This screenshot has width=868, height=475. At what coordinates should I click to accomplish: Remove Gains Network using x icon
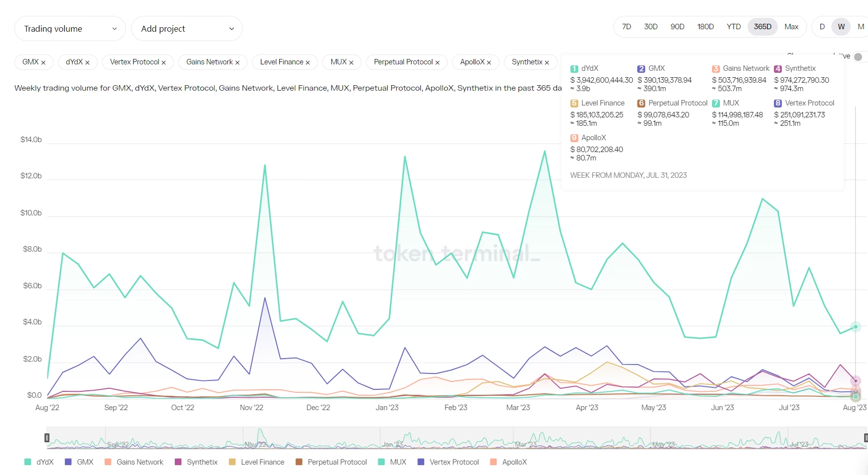[237, 62]
